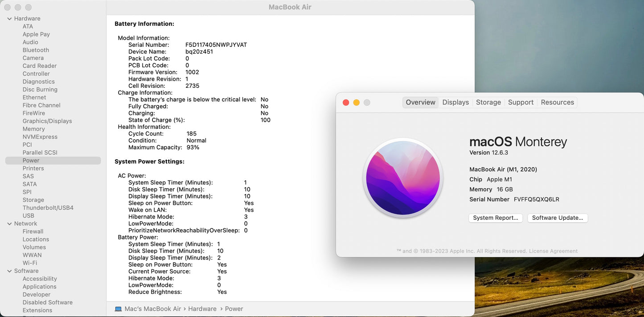
Task: Collapse the Software section disclosure arrow
Action: click(9, 271)
